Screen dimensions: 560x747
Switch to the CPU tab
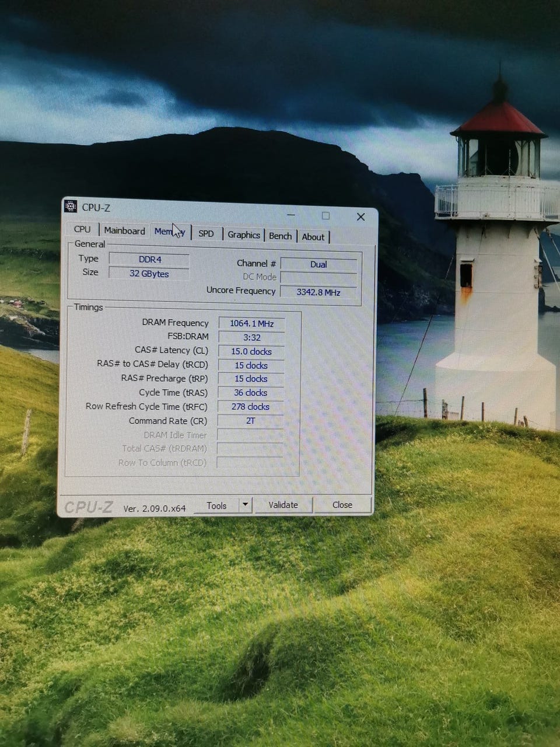[82, 229]
